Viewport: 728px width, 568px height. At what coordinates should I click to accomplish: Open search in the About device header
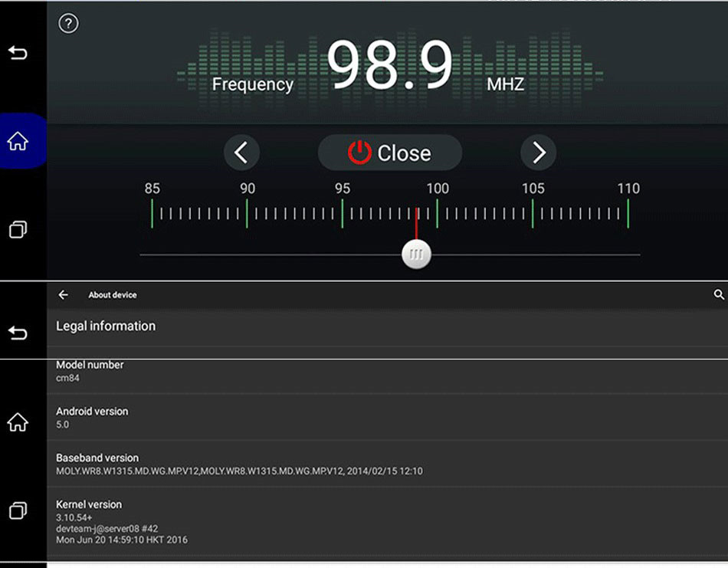click(718, 295)
